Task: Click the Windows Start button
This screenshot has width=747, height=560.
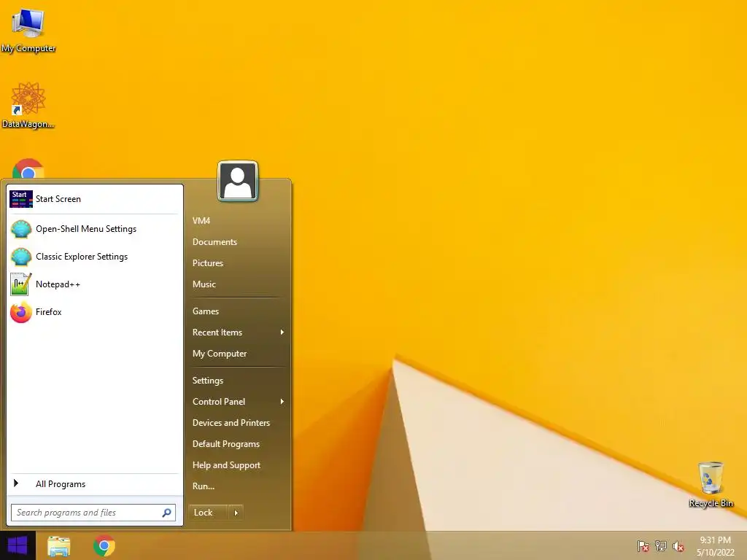Action: [18, 545]
